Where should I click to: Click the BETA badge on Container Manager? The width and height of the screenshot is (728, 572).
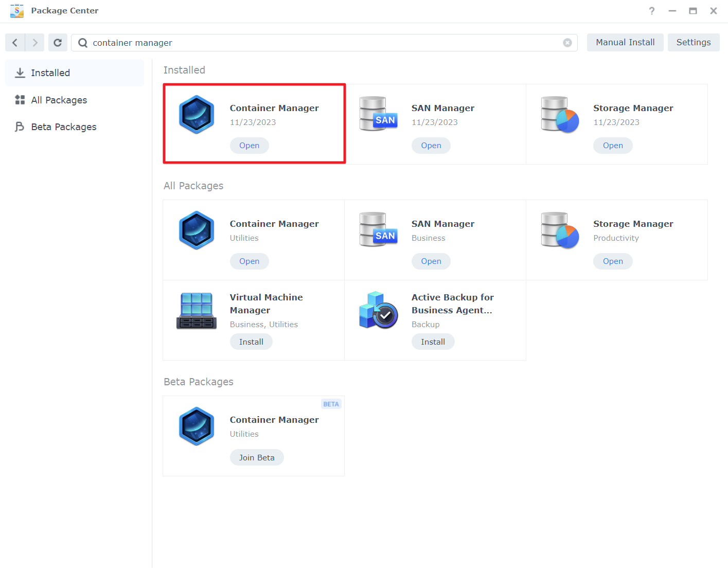tap(331, 404)
